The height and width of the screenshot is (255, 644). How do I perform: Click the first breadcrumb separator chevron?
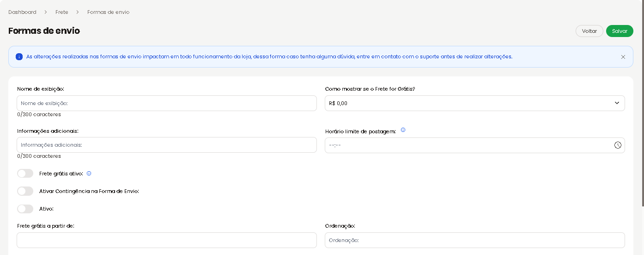click(x=46, y=12)
